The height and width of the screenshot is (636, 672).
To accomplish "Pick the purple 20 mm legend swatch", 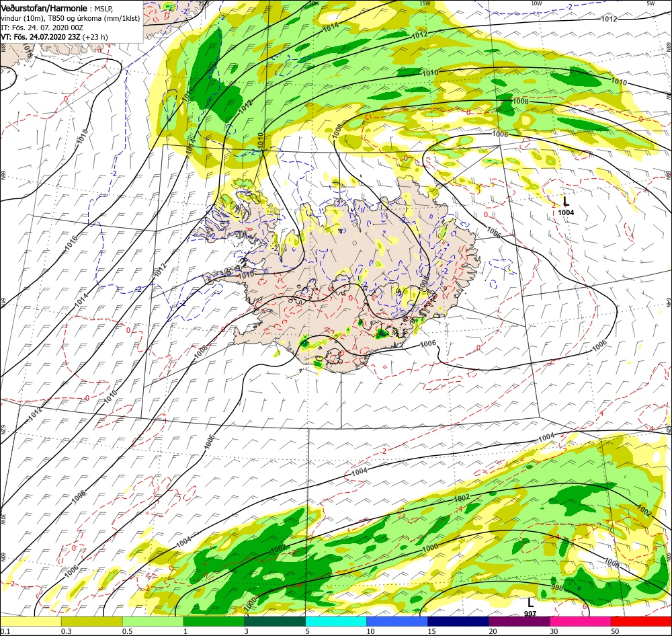I will [x=519, y=621].
